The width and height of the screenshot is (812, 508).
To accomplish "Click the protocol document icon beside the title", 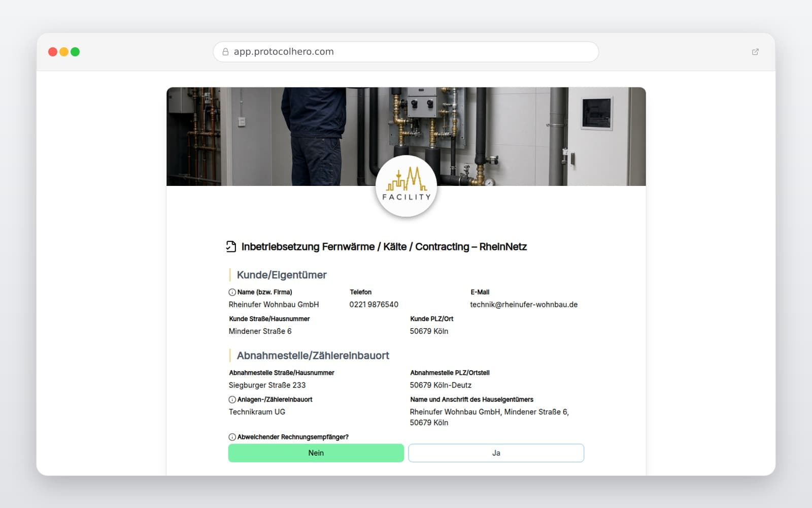I will point(231,246).
